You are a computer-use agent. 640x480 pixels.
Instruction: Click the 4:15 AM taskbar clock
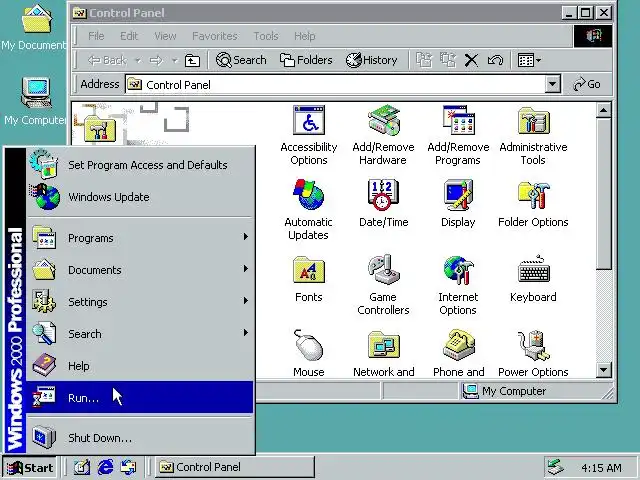coord(601,468)
